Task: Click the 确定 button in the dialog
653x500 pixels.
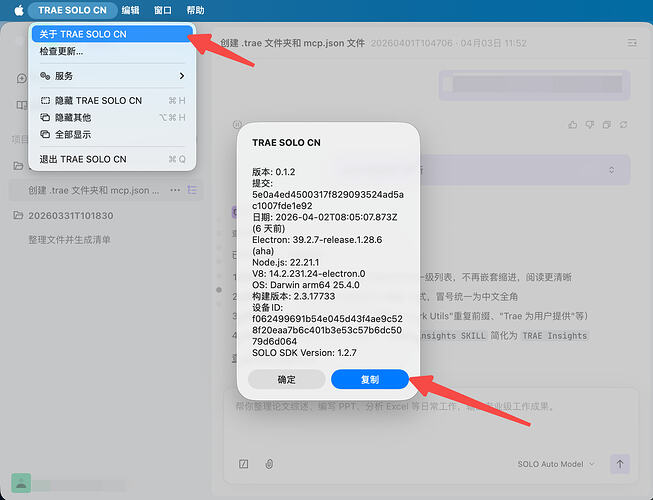Action: 287,379
